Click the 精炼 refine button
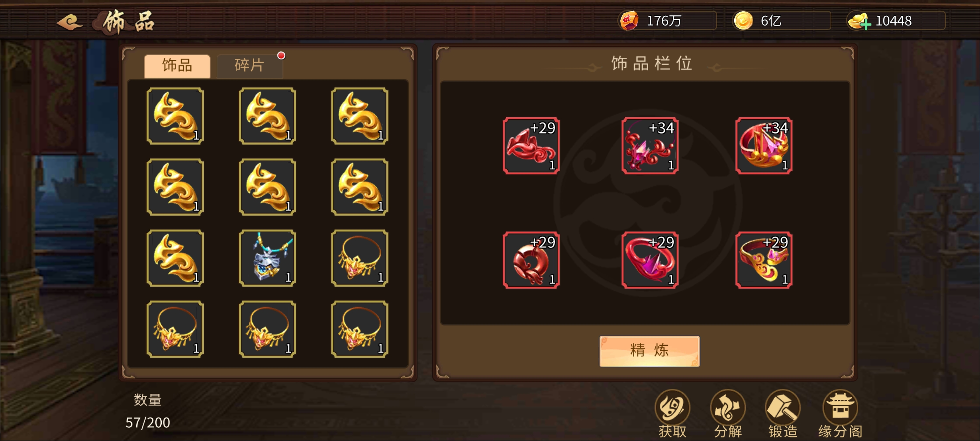This screenshot has width=980, height=441. pyautogui.click(x=649, y=351)
